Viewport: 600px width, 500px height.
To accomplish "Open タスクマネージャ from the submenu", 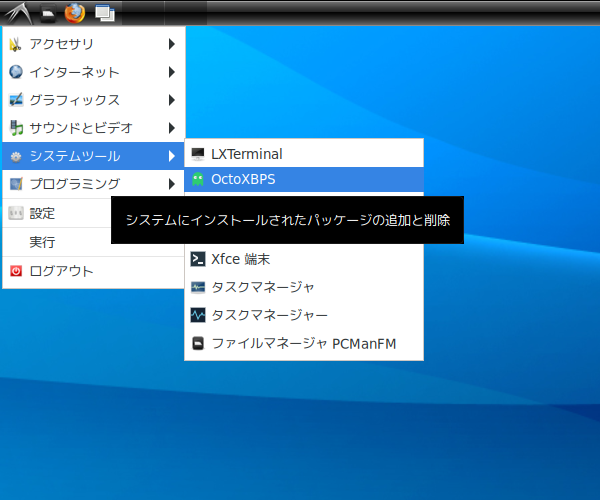I will click(304, 287).
